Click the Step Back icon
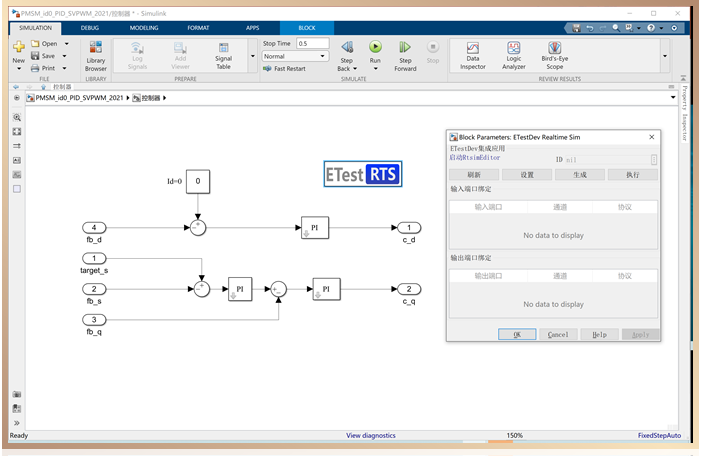The width and height of the screenshot is (701, 456). tap(347, 47)
